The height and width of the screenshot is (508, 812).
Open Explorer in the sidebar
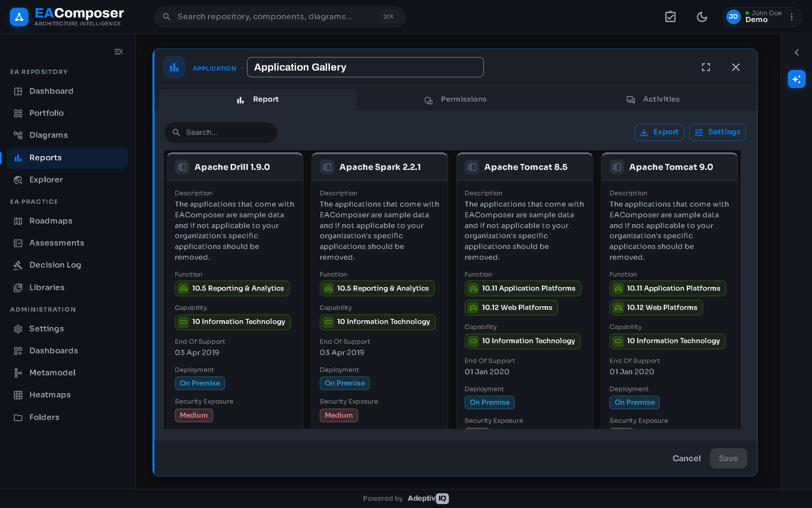click(67, 180)
